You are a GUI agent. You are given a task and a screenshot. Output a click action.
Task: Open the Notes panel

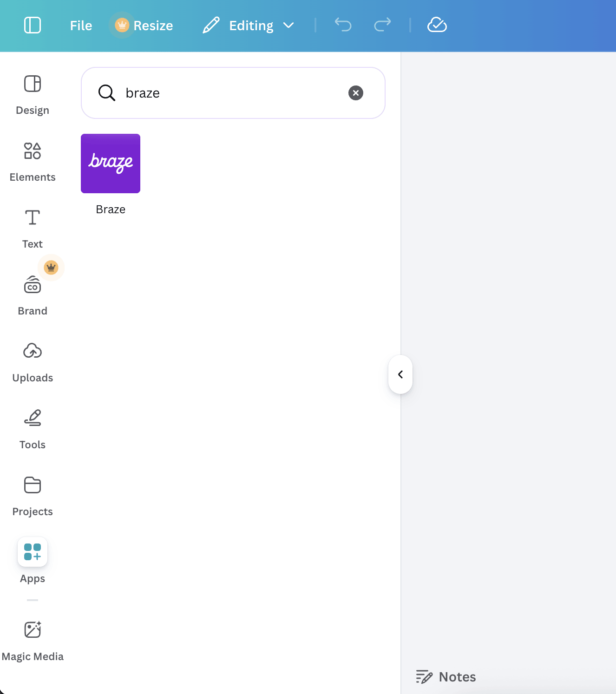click(x=445, y=677)
